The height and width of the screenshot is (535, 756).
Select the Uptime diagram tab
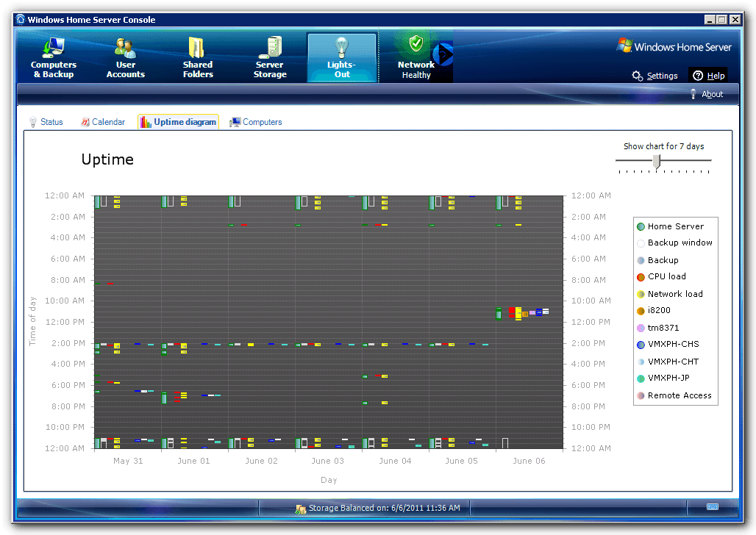click(x=179, y=122)
